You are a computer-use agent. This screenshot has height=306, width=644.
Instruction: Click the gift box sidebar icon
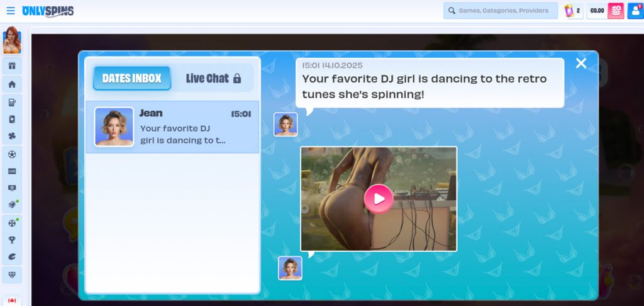(12, 66)
